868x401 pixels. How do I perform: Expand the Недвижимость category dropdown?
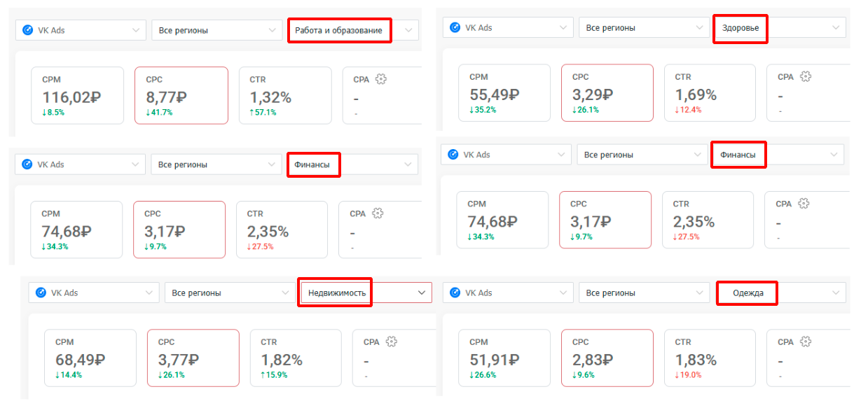point(366,293)
